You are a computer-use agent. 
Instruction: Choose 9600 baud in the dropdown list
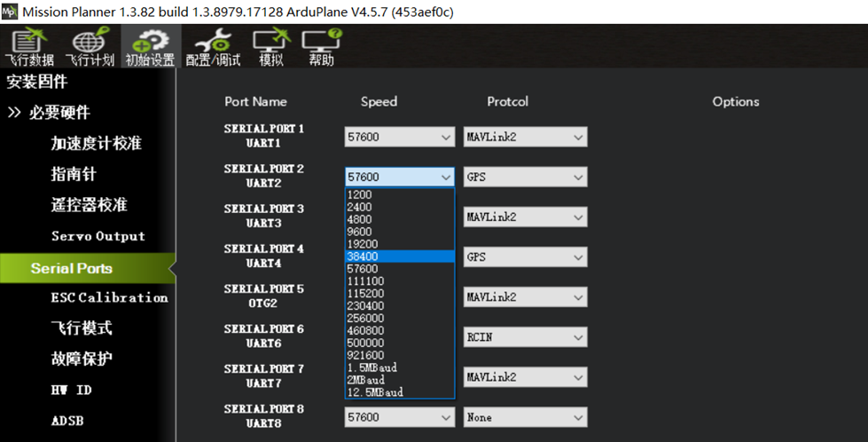361,232
